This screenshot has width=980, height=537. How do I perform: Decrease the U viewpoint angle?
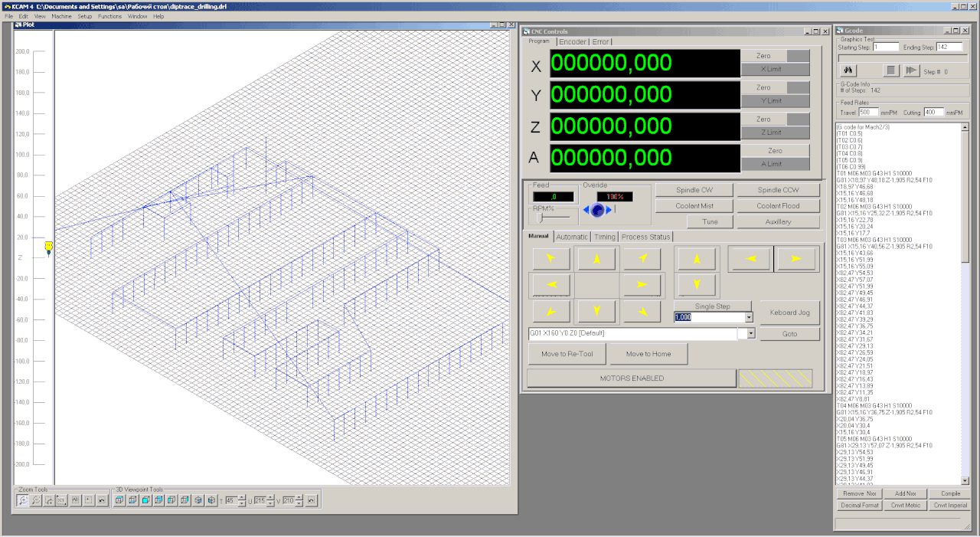[270, 503]
